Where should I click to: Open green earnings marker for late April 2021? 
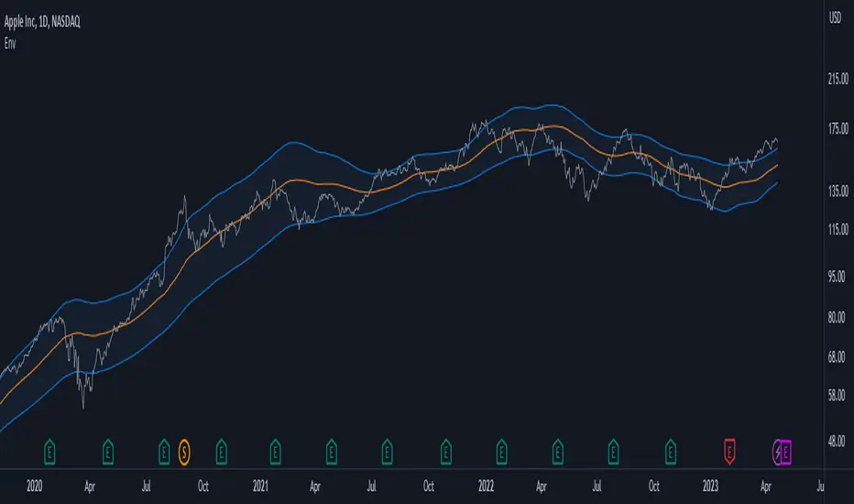(331, 452)
